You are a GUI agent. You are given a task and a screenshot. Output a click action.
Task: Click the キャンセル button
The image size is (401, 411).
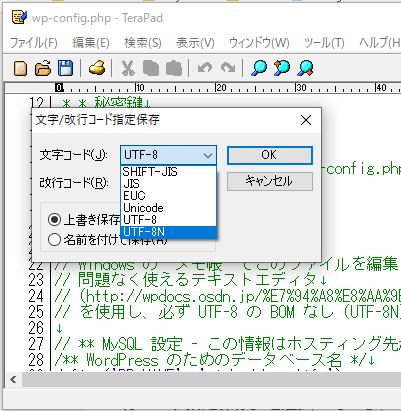tap(270, 181)
